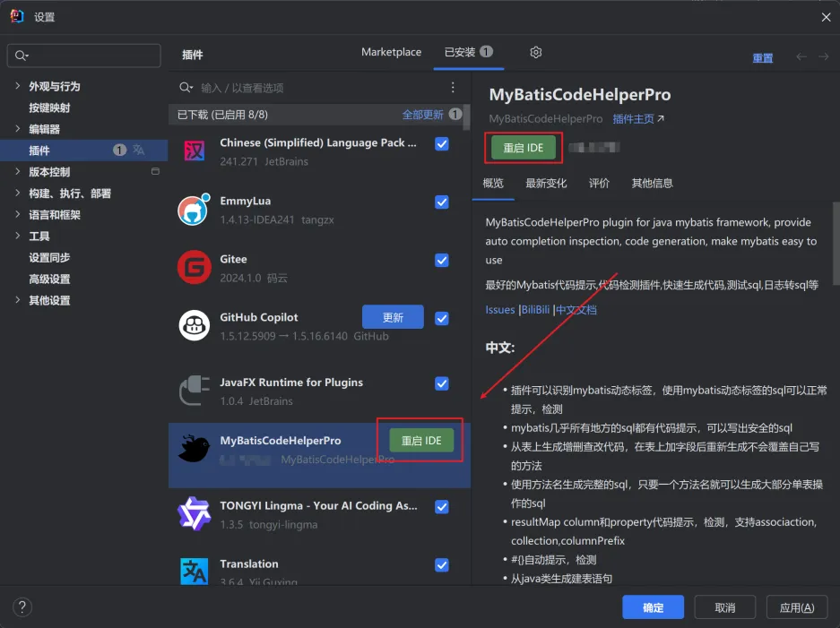Open the Issues link
840x628 pixels.
click(500, 309)
